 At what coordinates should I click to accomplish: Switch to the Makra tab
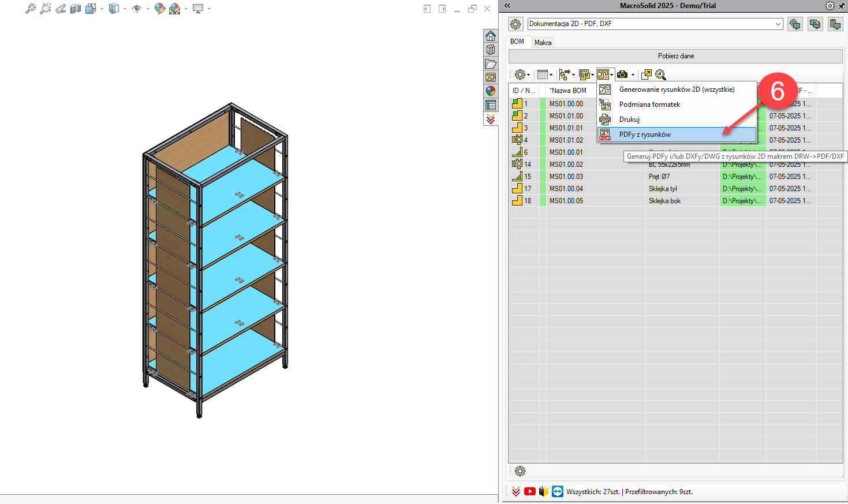click(x=543, y=43)
